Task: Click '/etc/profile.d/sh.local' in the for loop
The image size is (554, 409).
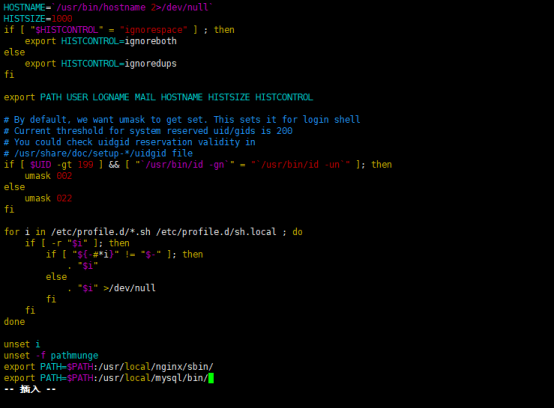Action: pyautogui.click(x=216, y=232)
